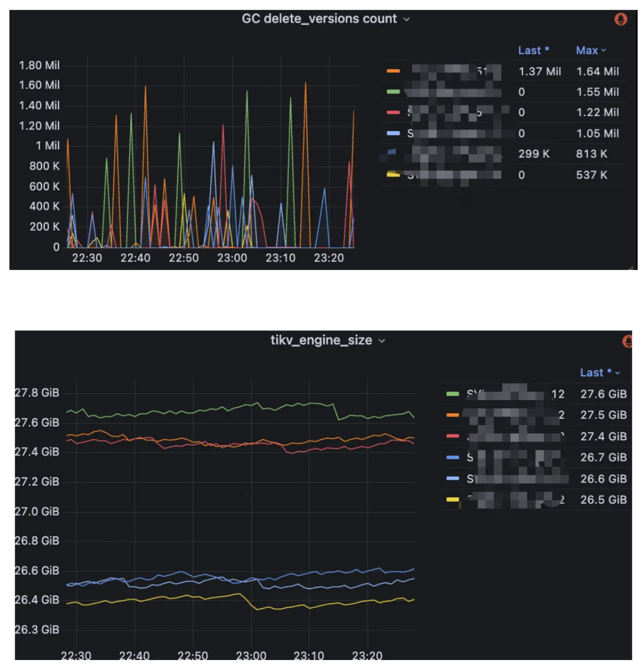642x672 pixels.
Task: Click the 1.37 Mil last value
Action: [539, 71]
